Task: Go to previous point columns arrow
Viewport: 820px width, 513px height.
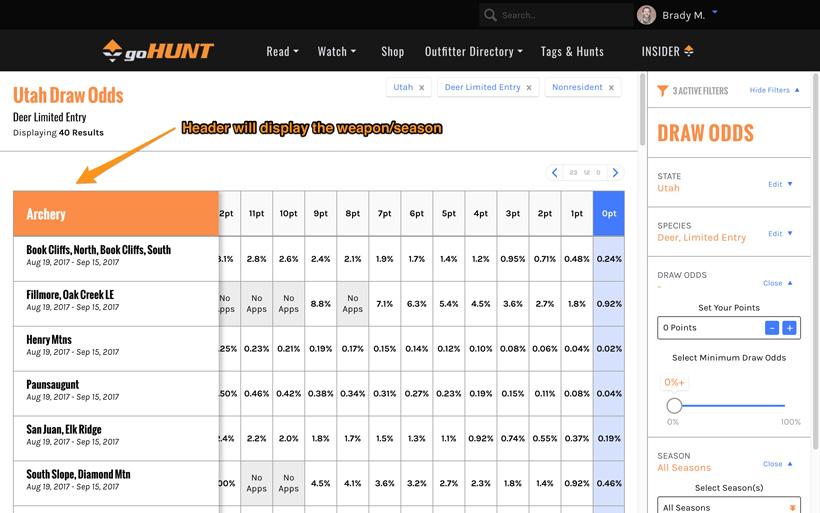Action: pyautogui.click(x=554, y=173)
